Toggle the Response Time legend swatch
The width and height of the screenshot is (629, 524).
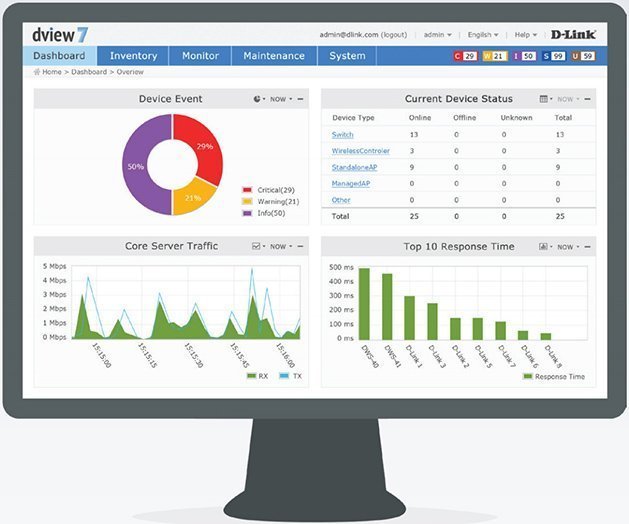coord(528,376)
